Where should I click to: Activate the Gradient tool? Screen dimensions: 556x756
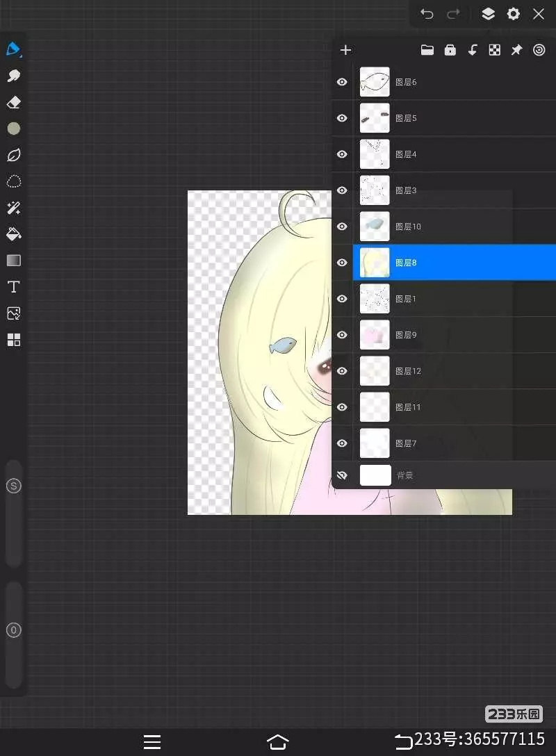coord(13,261)
